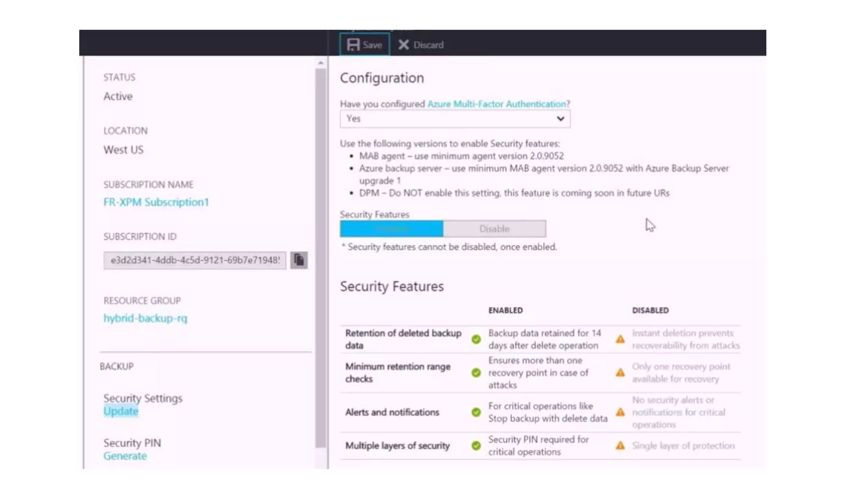Viewport: 868px width, 488px height.
Task: Click warning triangle next to Instant deletion text
Action: (x=620, y=339)
